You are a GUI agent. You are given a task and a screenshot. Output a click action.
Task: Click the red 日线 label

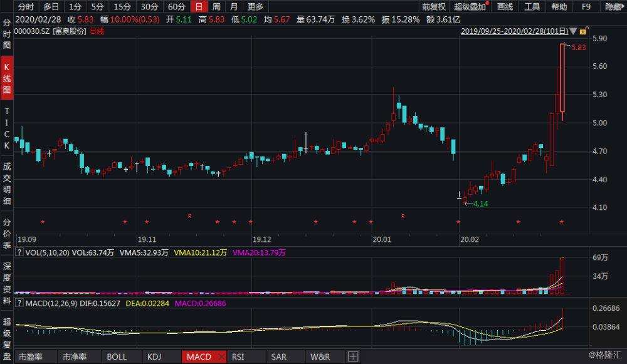(97, 31)
